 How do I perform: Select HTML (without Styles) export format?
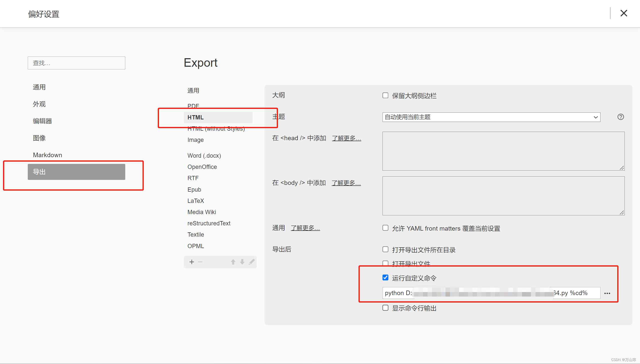pos(216,129)
